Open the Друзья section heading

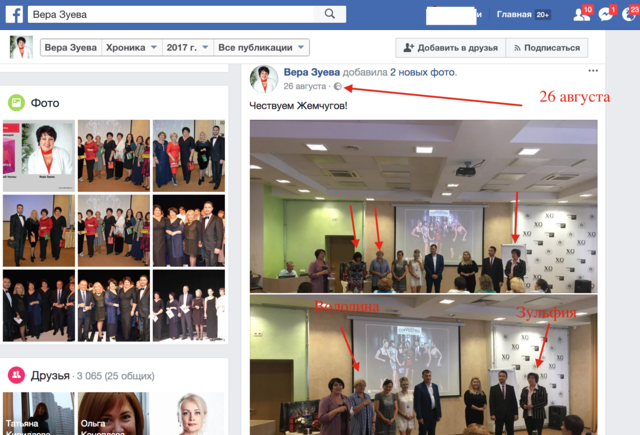(x=50, y=375)
